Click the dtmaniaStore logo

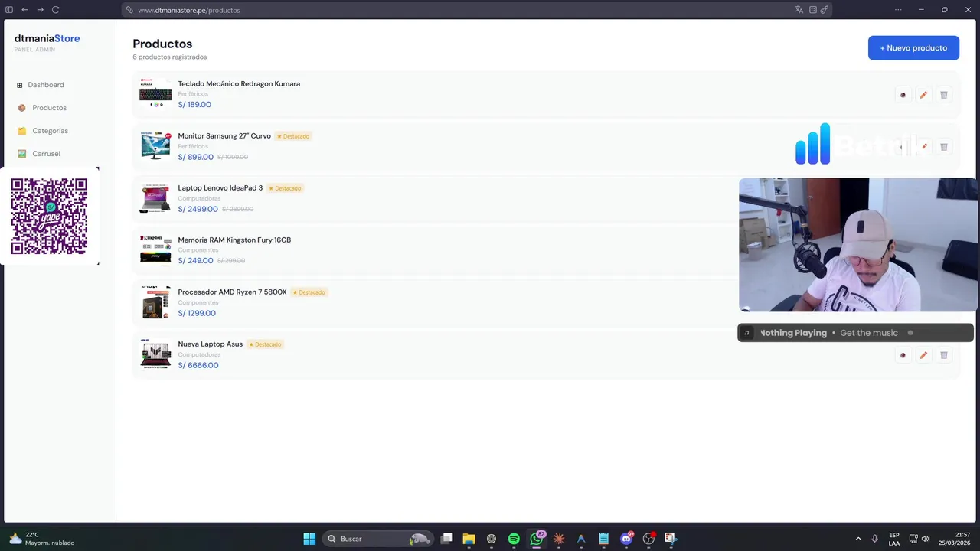(x=47, y=38)
